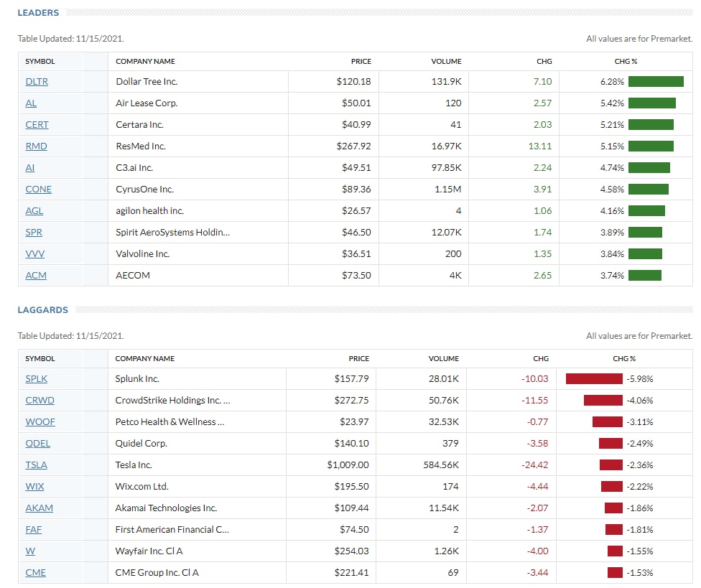The image size is (701, 588).
Task: Select Splunk Inc. company name
Action: coord(137,379)
